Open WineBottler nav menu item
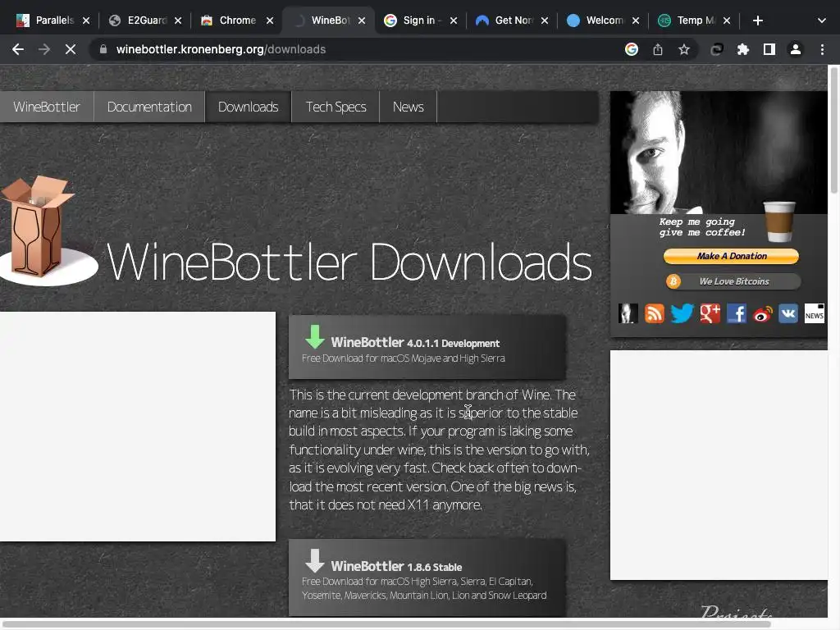840x630 pixels. 47,107
